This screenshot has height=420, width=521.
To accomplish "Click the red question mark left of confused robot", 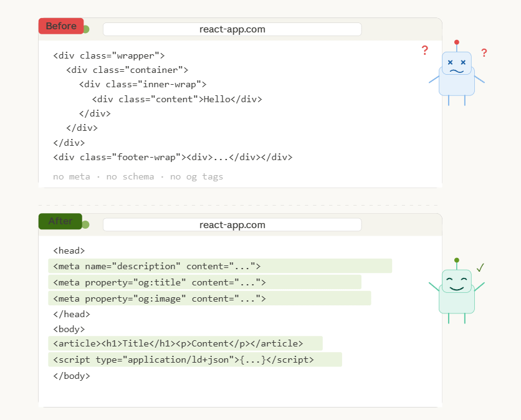I will coord(424,50).
